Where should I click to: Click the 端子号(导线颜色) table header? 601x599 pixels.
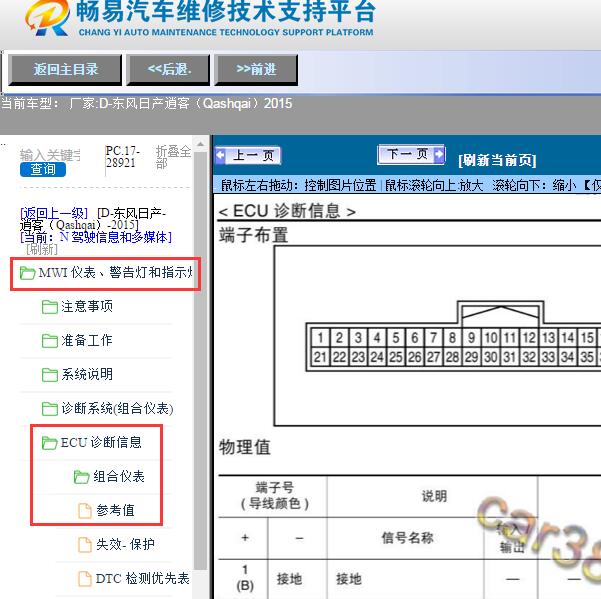click(x=274, y=496)
